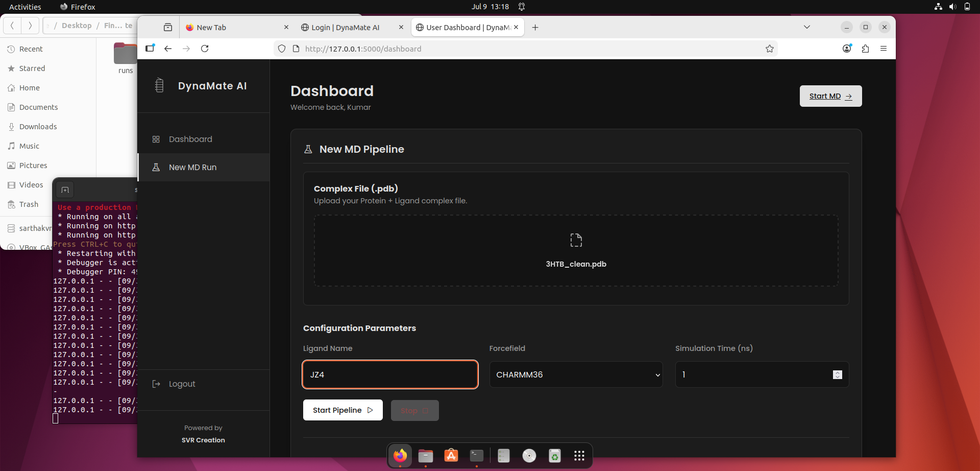
Task: Open the Trash icon in the dock
Action: coord(555,455)
